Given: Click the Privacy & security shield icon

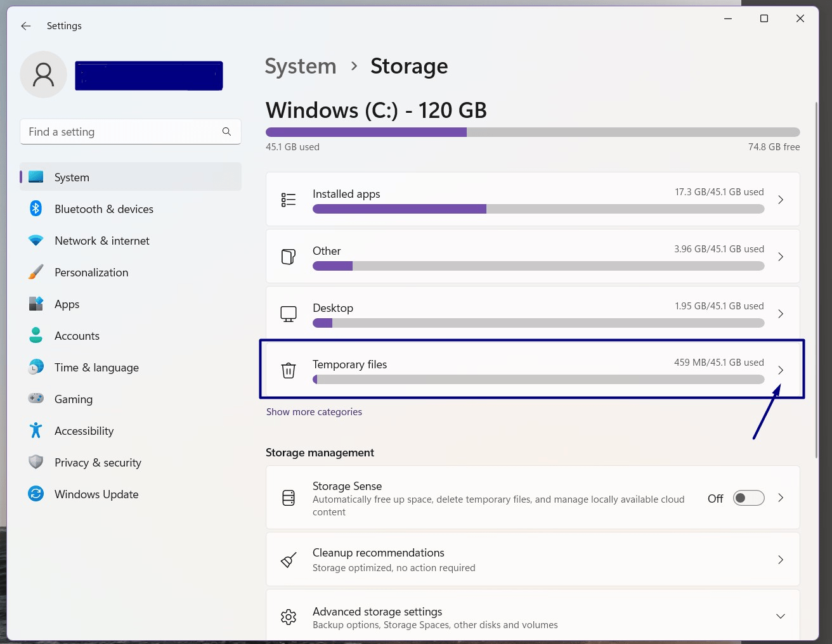Looking at the screenshot, I should [x=36, y=462].
